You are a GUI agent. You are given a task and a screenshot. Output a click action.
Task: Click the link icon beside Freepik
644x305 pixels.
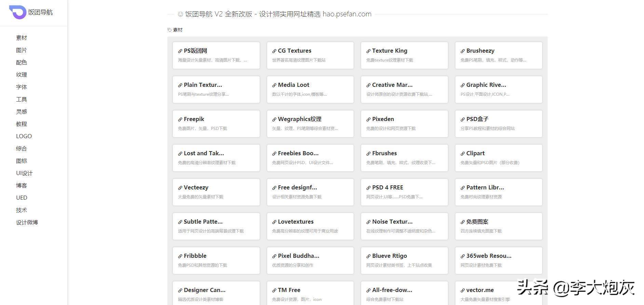point(180,120)
